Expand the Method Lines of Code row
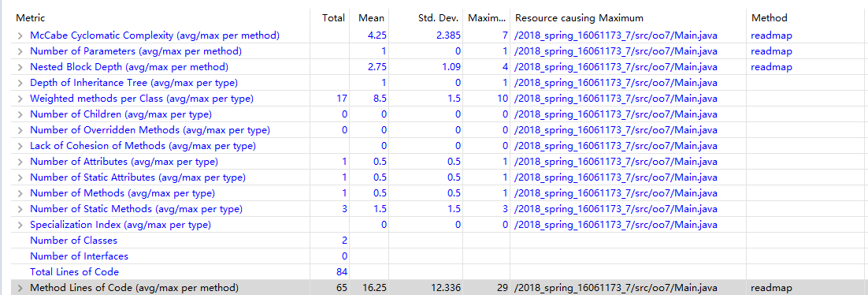Screen dimensions: 868x295 [20, 288]
